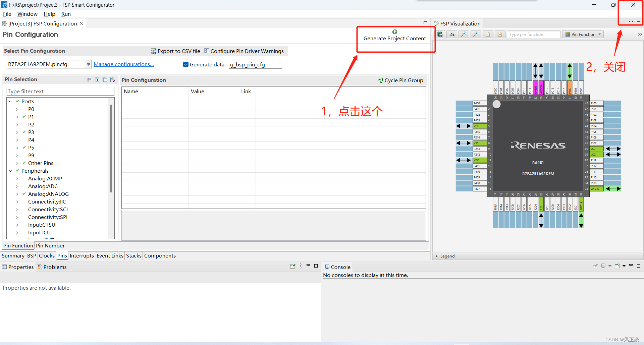The height and width of the screenshot is (345, 644).
Task: Switch to the Interrupts tab
Action: 82,256
